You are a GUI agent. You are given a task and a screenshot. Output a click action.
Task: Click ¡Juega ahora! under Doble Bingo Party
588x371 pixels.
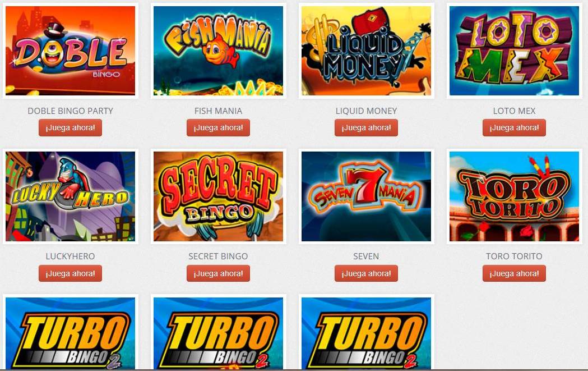(x=70, y=127)
